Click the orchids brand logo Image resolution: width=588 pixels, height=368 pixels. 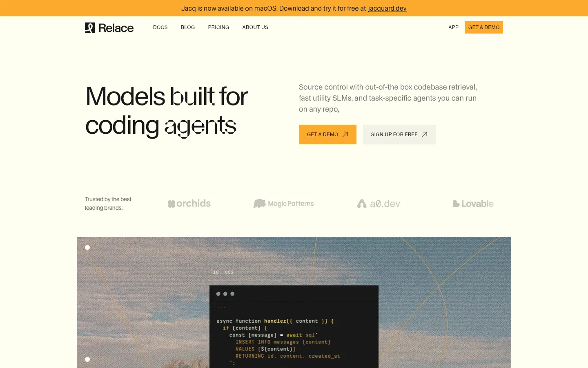[189, 204]
